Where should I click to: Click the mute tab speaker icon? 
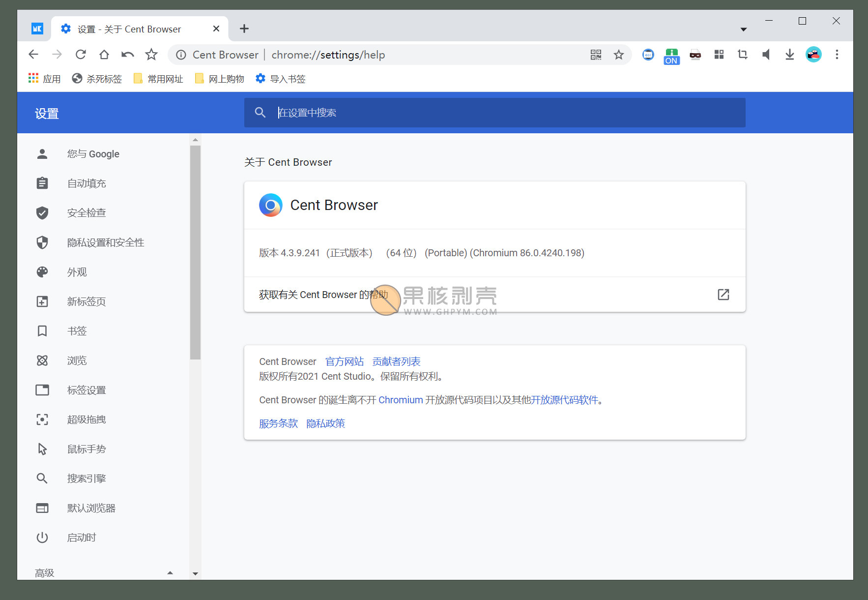(x=766, y=55)
